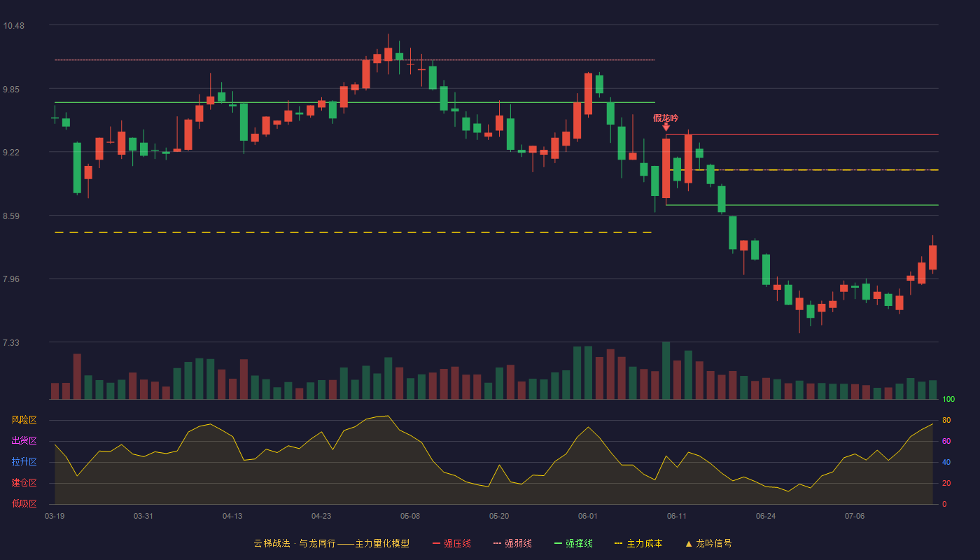Click the 60 value on indicator axis
The image size is (980, 560).
(946, 441)
